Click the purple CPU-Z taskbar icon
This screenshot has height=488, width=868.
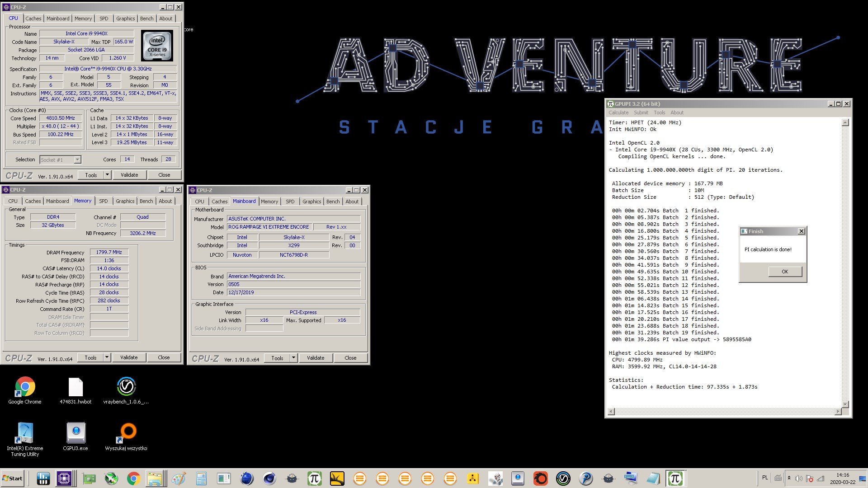tap(64, 479)
